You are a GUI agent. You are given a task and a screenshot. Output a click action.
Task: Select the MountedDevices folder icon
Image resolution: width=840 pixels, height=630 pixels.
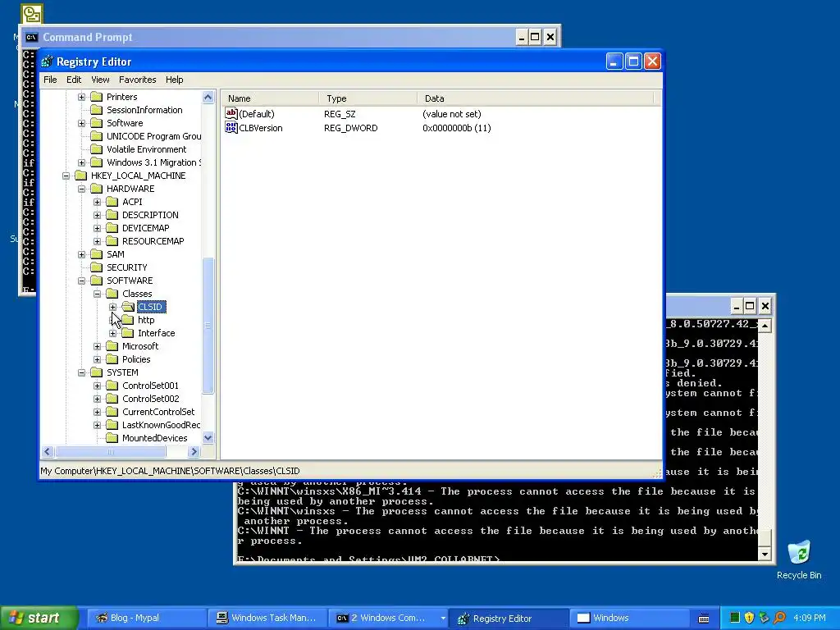click(112, 438)
